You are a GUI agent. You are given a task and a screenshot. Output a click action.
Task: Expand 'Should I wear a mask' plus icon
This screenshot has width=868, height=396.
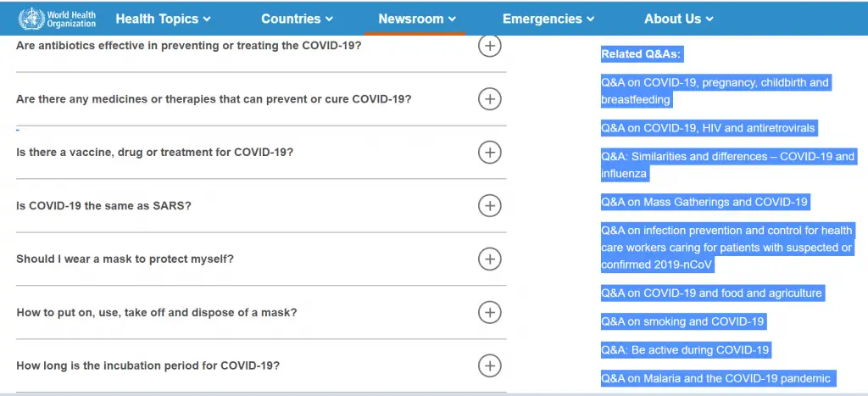pos(489,259)
